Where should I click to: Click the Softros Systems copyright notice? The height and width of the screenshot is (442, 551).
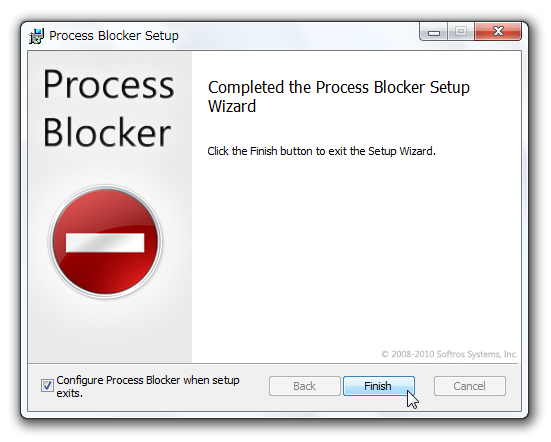coord(449,354)
